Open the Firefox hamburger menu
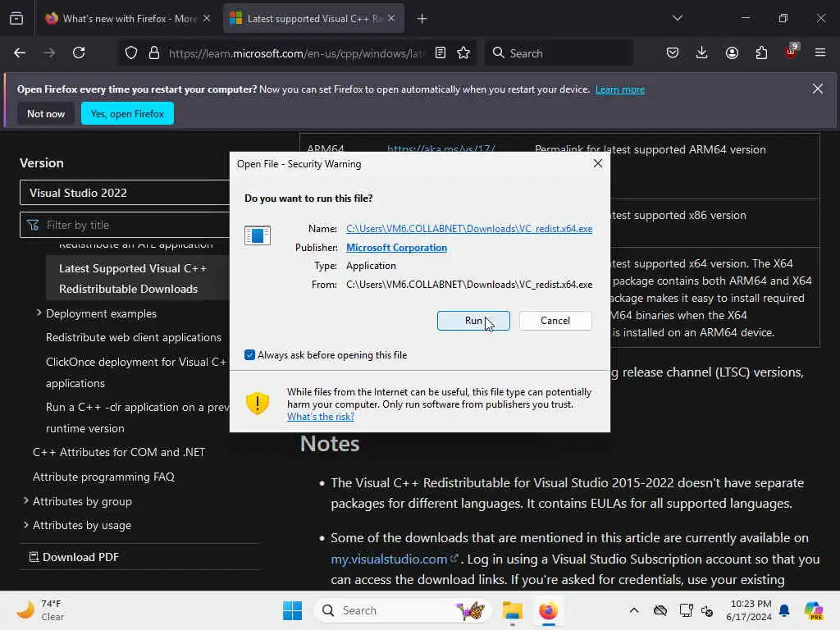The height and width of the screenshot is (630, 840). (x=820, y=53)
